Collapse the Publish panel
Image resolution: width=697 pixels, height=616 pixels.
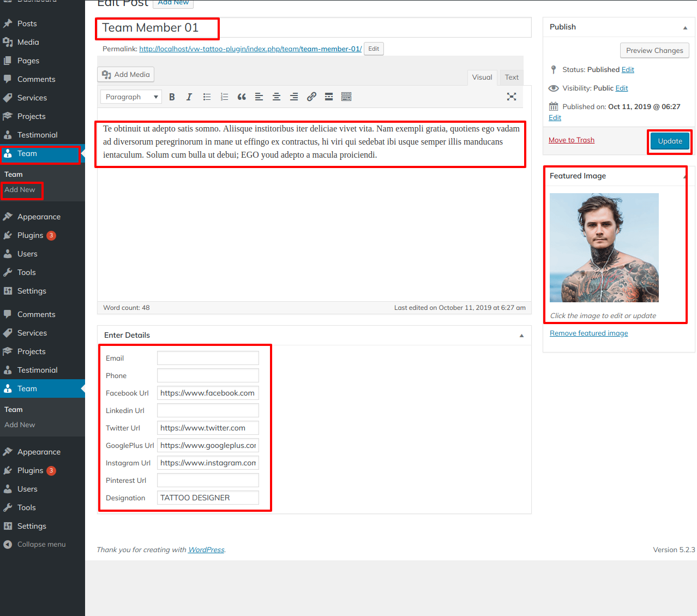tap(685, 27)
